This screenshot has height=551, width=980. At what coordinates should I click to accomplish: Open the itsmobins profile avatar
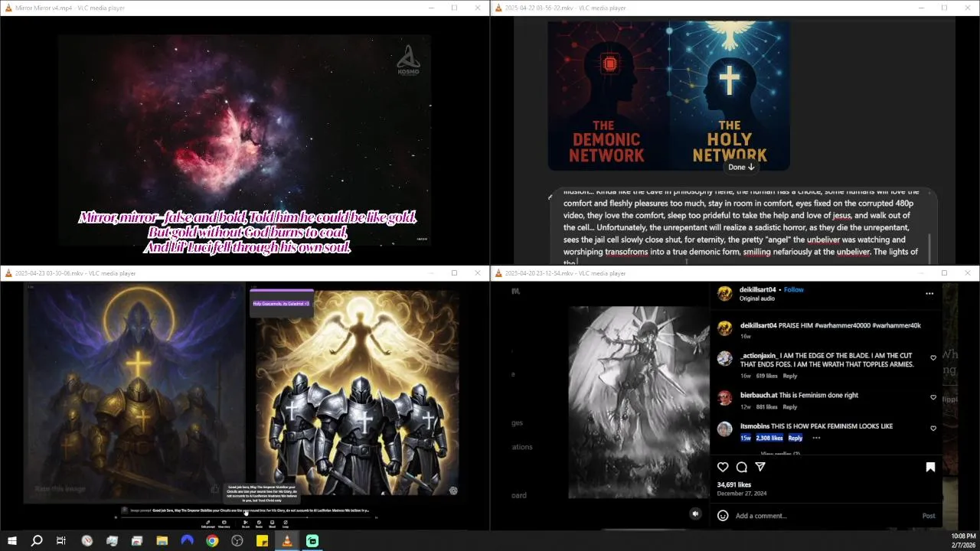724,429
